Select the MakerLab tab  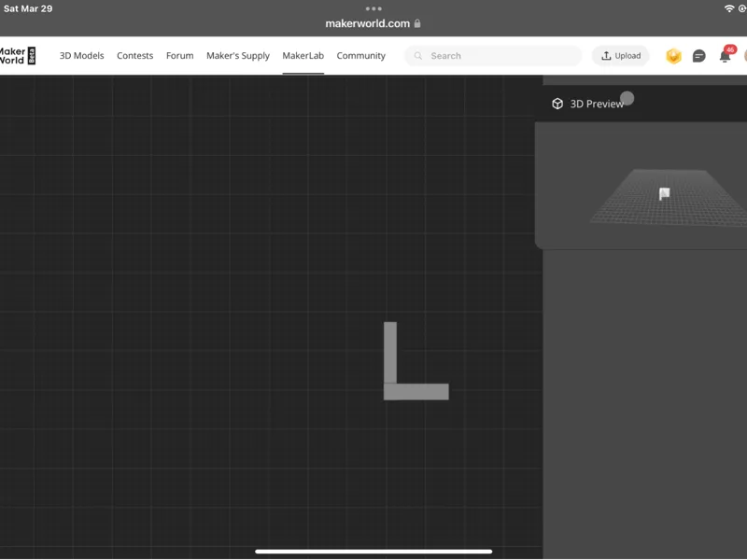pos(303,56)
